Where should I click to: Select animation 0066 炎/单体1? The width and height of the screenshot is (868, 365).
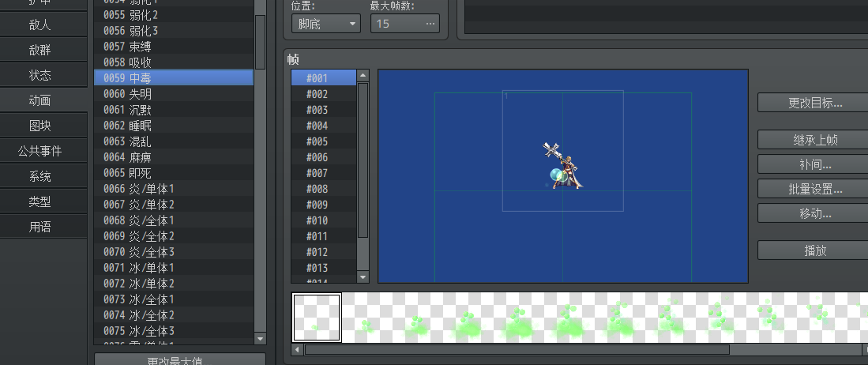(x=174, y=189)
